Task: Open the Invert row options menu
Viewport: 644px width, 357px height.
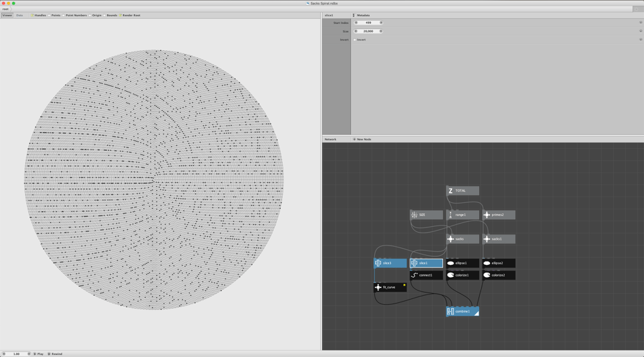Action: point(640,39)
